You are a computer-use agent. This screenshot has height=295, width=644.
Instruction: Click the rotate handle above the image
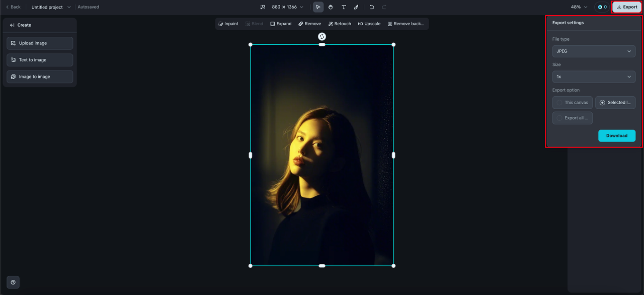[322, 37]
